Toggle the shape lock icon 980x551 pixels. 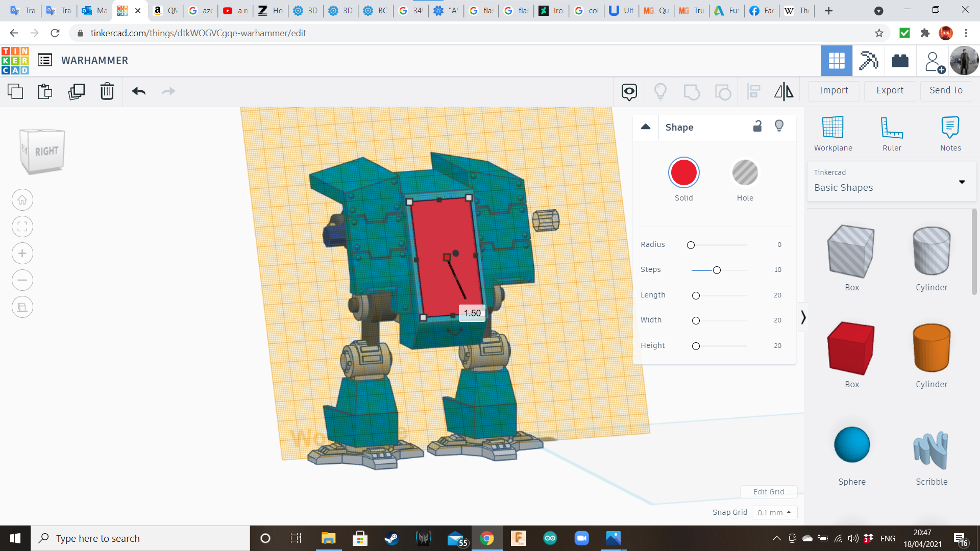pyautogui.click(x=757, y=127)
